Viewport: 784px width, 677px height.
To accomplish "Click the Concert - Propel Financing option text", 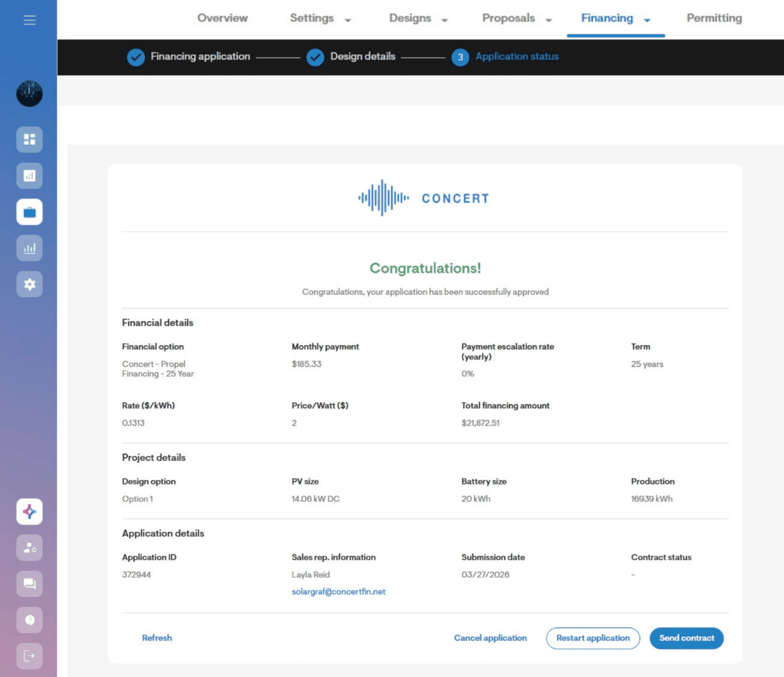I will [x=158, y=369].
